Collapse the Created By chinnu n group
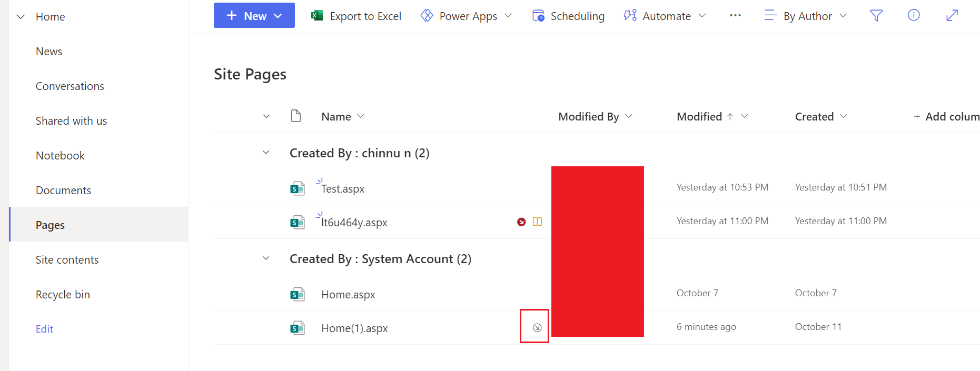The image size is (980, 371). point(266,153)
